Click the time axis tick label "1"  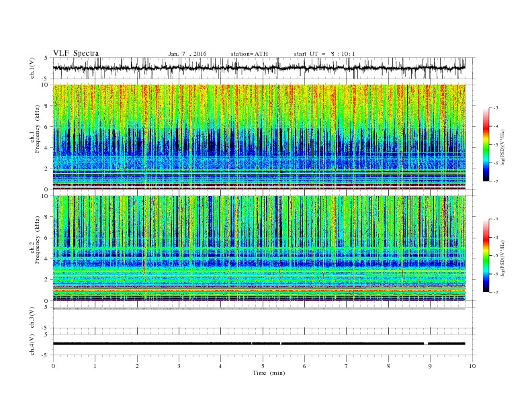coord(95,366)
